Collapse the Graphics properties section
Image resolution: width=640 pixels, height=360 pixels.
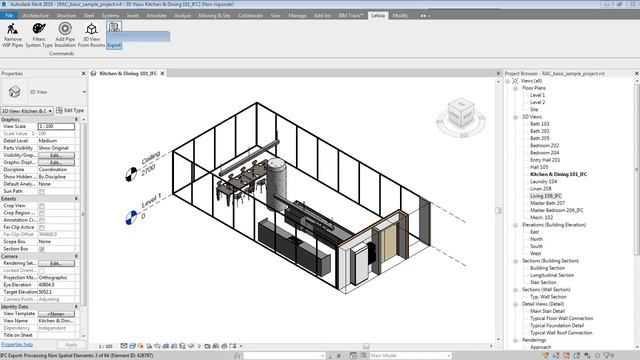(x=76, y=120)
